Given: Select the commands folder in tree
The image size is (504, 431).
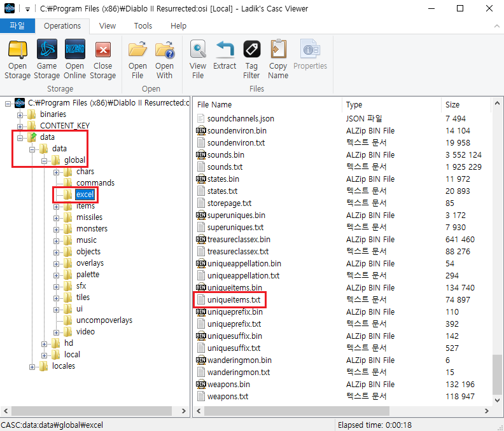Looking at the screenshot, I should (x=95, y=182).
